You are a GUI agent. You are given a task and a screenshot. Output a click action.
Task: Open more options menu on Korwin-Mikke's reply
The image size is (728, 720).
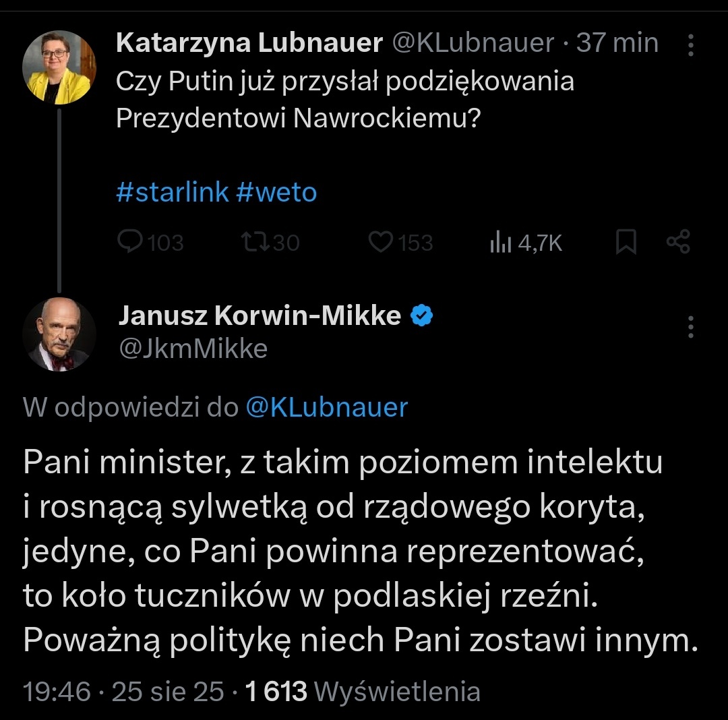pyautogui.click(x=690, y=326)
